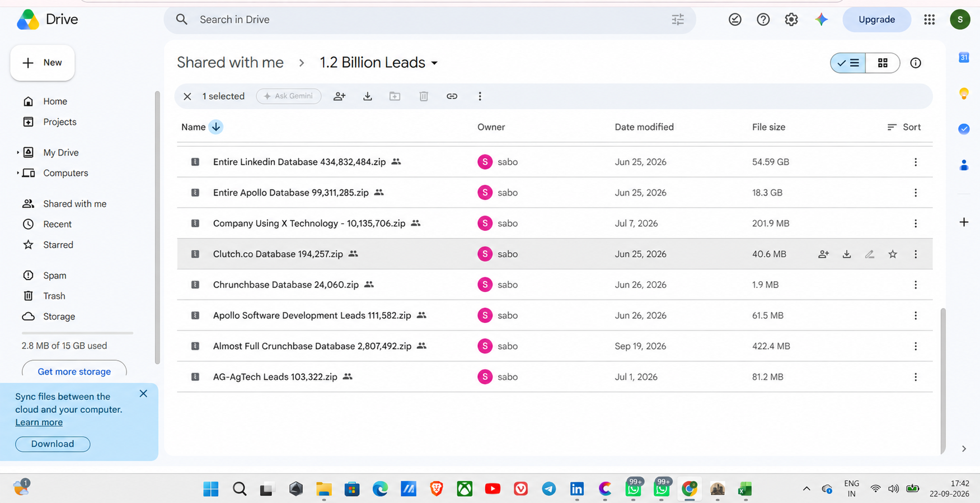Download the selected file from toolbar
This screenshot has height=503, width=980.
pos(367,96)
